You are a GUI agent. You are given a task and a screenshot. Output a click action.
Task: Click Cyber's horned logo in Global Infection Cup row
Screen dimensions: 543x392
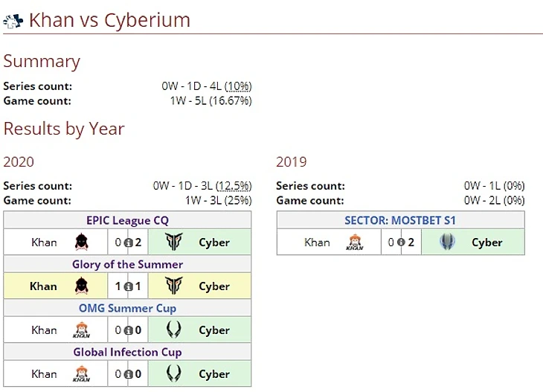173,373
